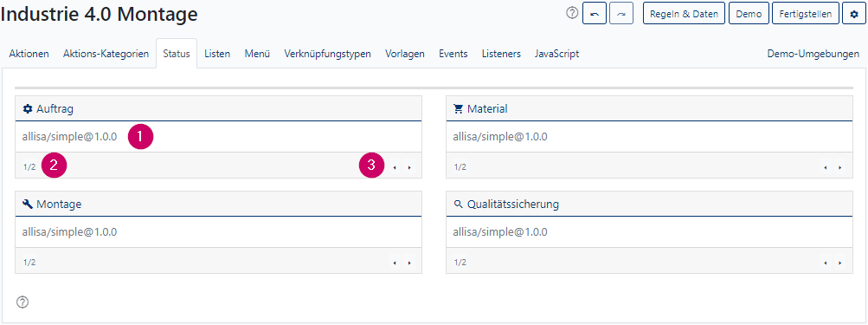Select allisa/simple@1.0.0 in Montage card
The height and width of the screenshot is (325, 868).
70,231
